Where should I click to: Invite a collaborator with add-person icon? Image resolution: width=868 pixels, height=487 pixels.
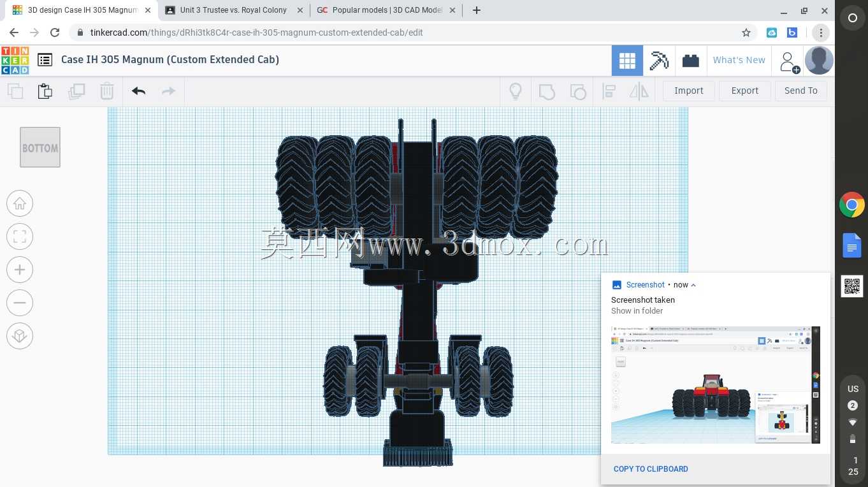(x=788, y=61)
